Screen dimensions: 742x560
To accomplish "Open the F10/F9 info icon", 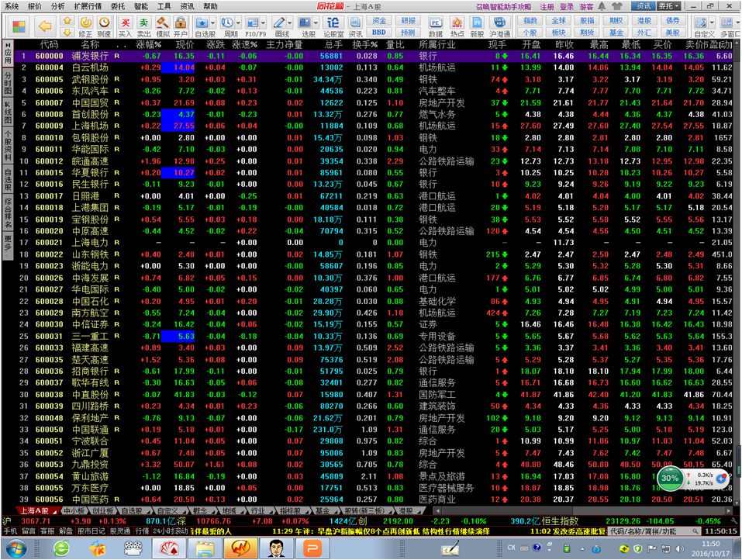I will [x=253, y=22].
